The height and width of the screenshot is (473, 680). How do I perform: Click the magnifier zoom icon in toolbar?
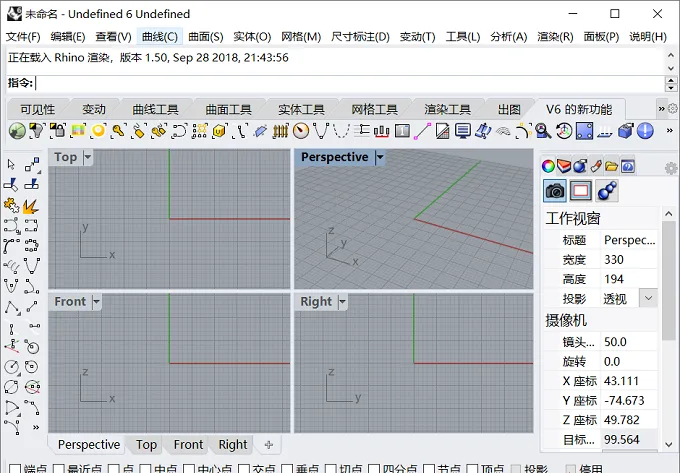tap(543, 130)
